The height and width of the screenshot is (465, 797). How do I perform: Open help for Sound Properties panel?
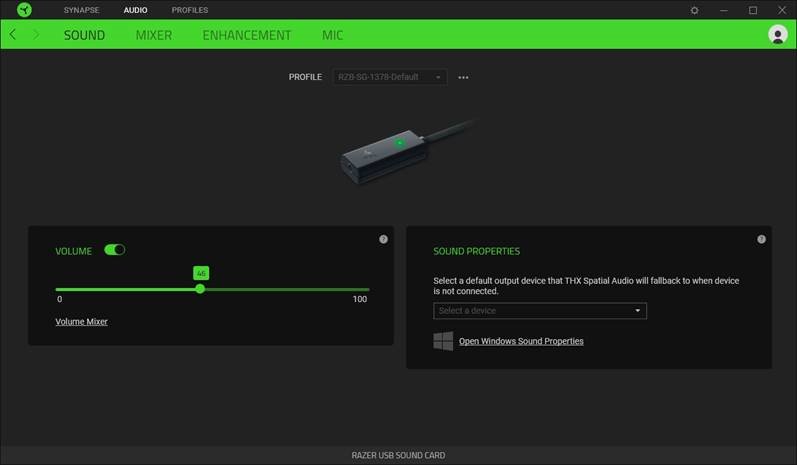761,239
